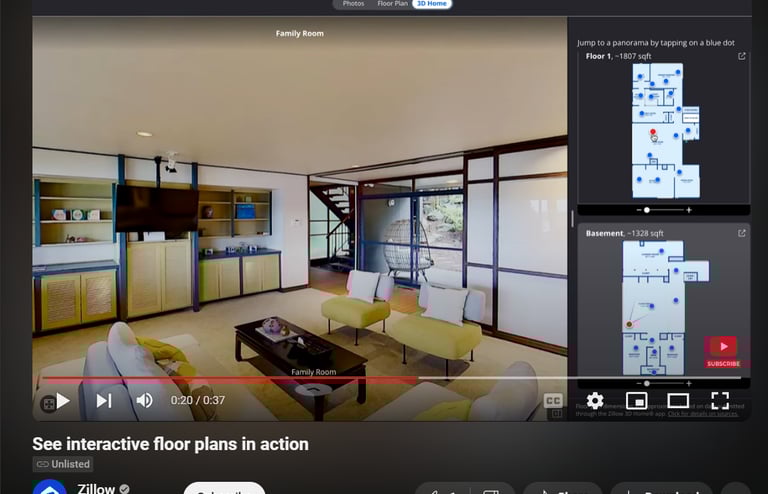The height and width of the screenshot is (494, 768).
Task: Click the 'Family Room' label at top
Action: point(299,33)
